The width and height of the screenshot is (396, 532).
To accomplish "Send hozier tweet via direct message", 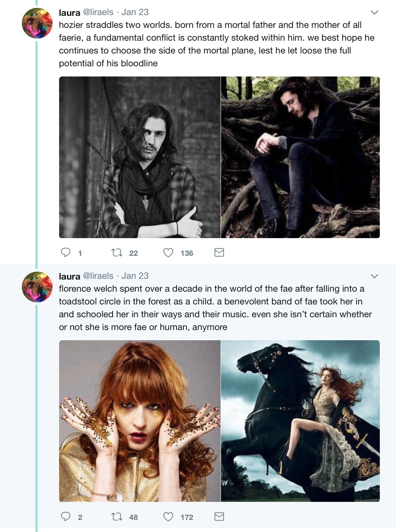I will [x=219, y=252].
